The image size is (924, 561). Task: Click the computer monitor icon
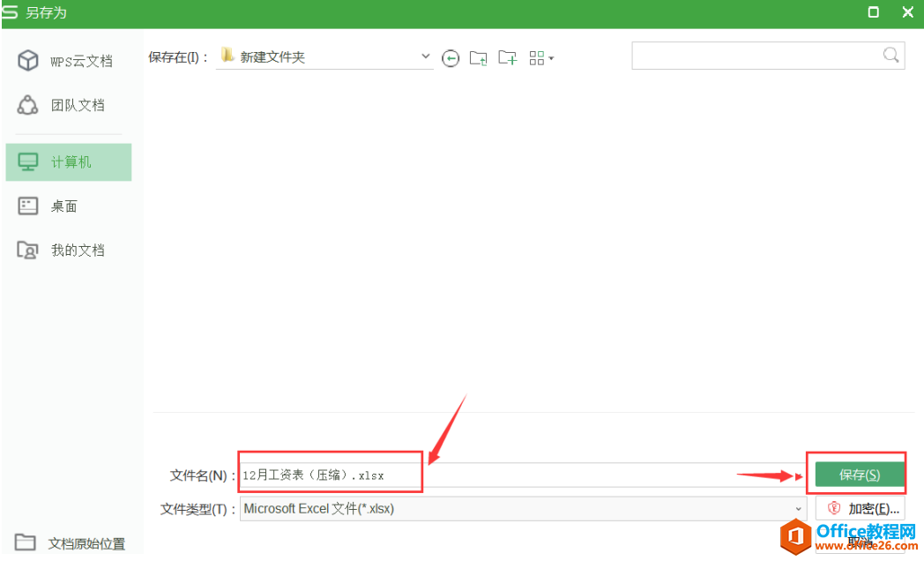(27, 162)
